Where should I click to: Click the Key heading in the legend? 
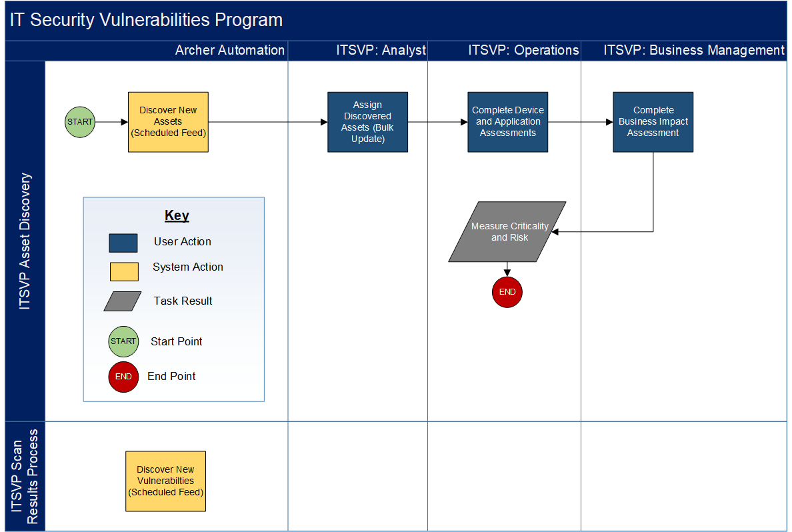pos(177,216)
